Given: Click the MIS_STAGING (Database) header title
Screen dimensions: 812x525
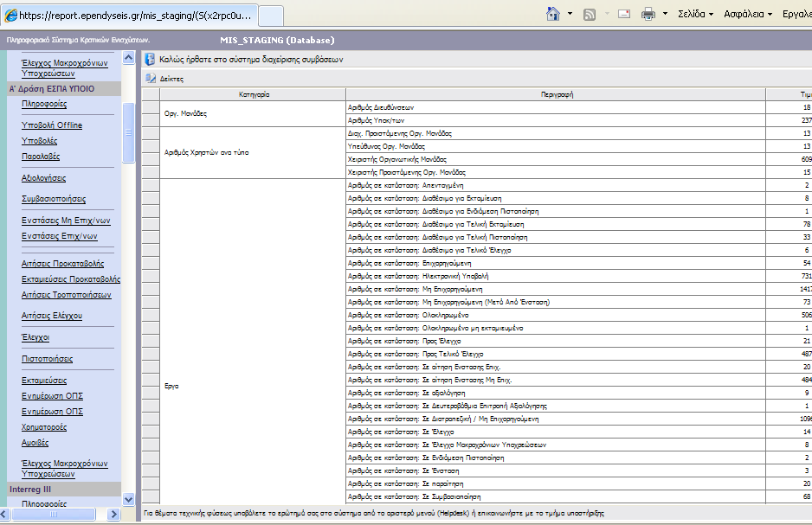Looking at the screenshot, I should 277,41.
